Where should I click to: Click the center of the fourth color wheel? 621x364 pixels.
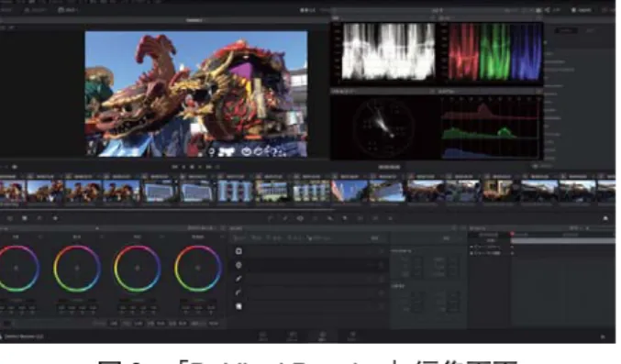click(197, 268)
